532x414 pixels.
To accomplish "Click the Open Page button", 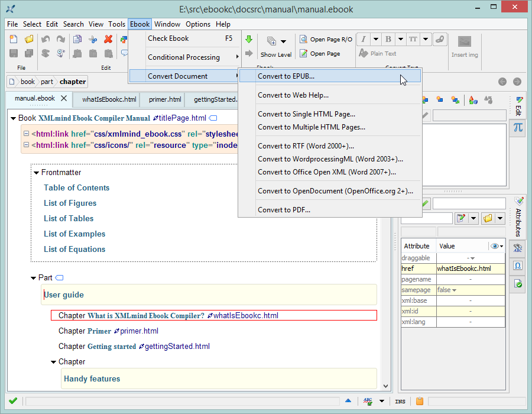I will click(x=320, y=54).
